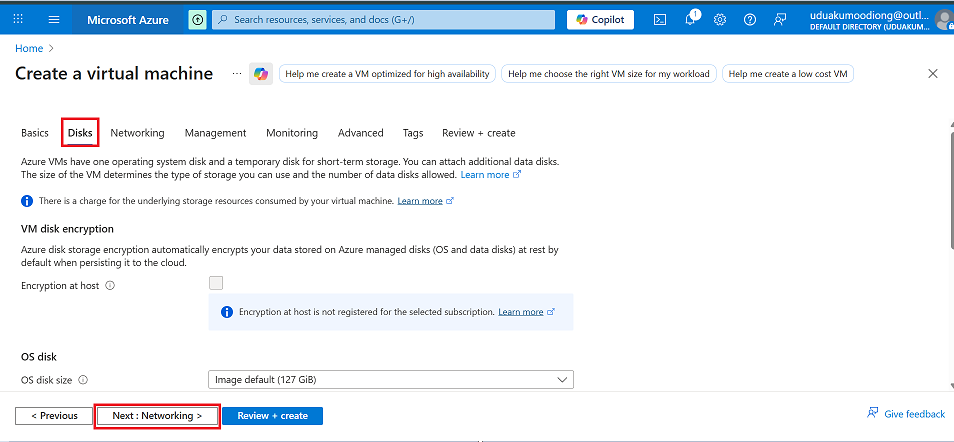The height and width of the screenshot is (442, 954).
Task: Open the Monitoring tab
Action: pos(292,133)
